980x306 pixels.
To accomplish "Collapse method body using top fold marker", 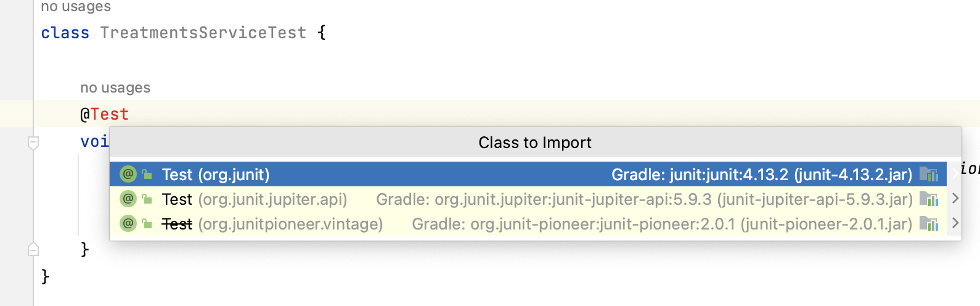I will [33, 143].
